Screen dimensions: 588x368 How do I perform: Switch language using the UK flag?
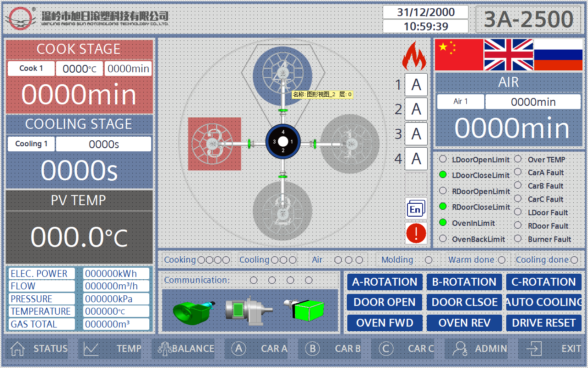tap(509, 54)
